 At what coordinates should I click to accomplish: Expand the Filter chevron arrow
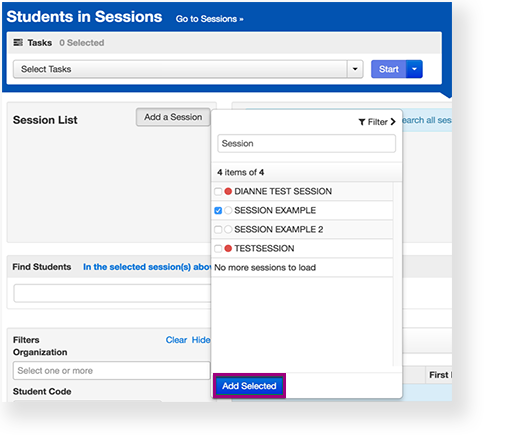click(393, 122)
